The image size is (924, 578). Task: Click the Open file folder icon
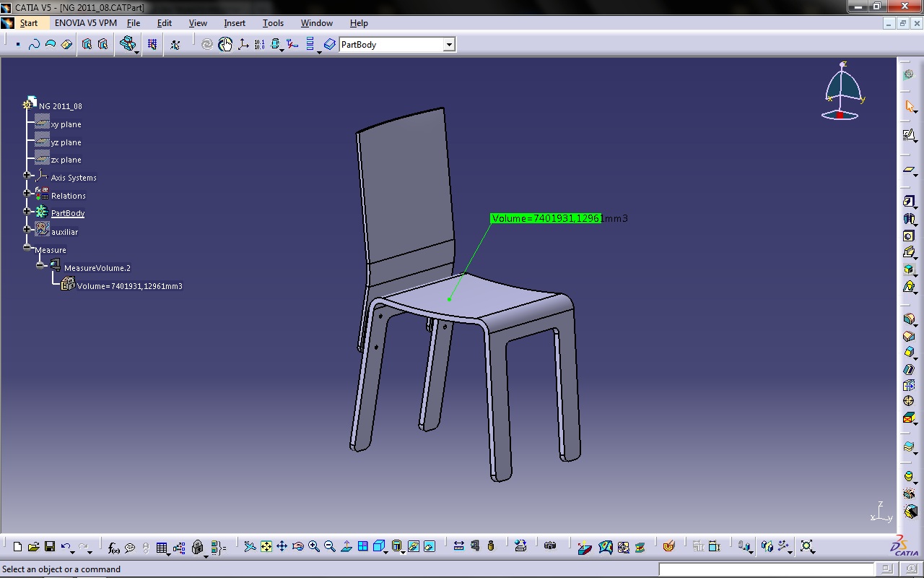pyautogui.click(x=33, y=547)
